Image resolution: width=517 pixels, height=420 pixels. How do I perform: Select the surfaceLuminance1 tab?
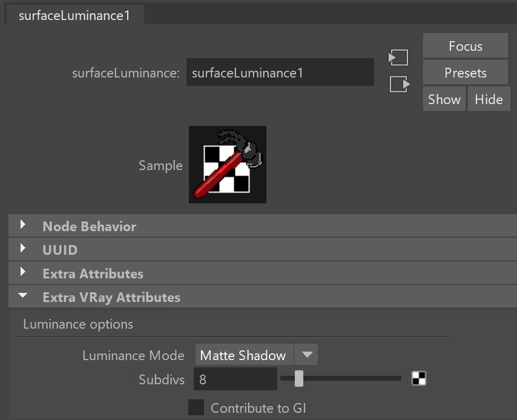point(75,16)
